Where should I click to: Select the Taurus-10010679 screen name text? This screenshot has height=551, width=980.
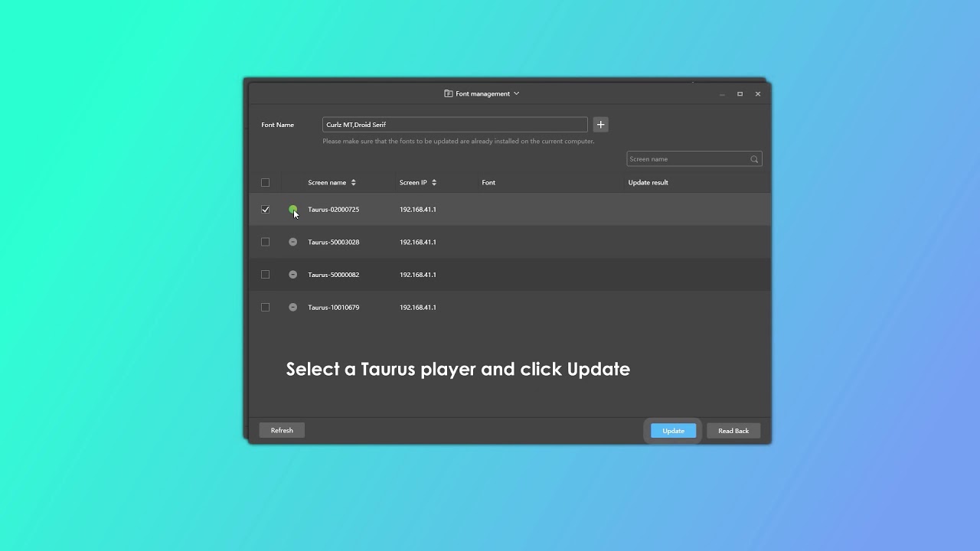(334, 308)
